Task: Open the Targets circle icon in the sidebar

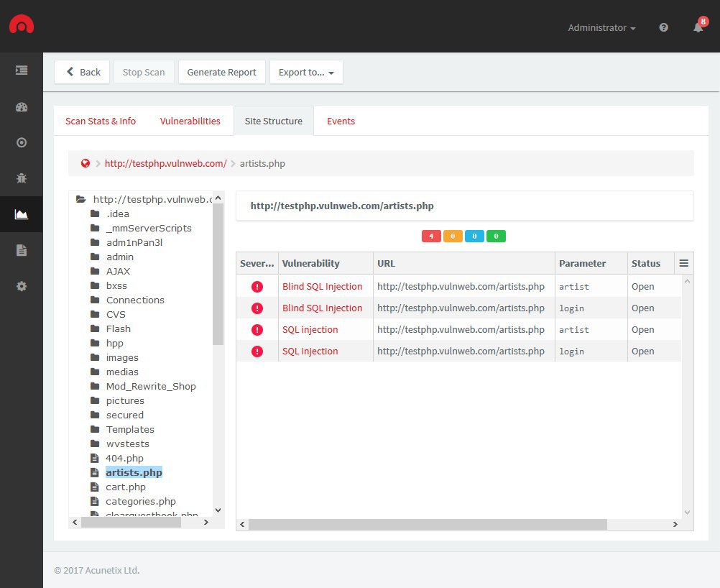Action: pyautogui.click(x=22, y=142)
